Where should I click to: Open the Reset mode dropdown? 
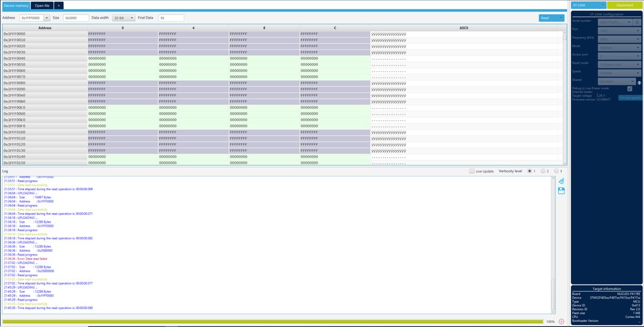(x=620, y=64)
